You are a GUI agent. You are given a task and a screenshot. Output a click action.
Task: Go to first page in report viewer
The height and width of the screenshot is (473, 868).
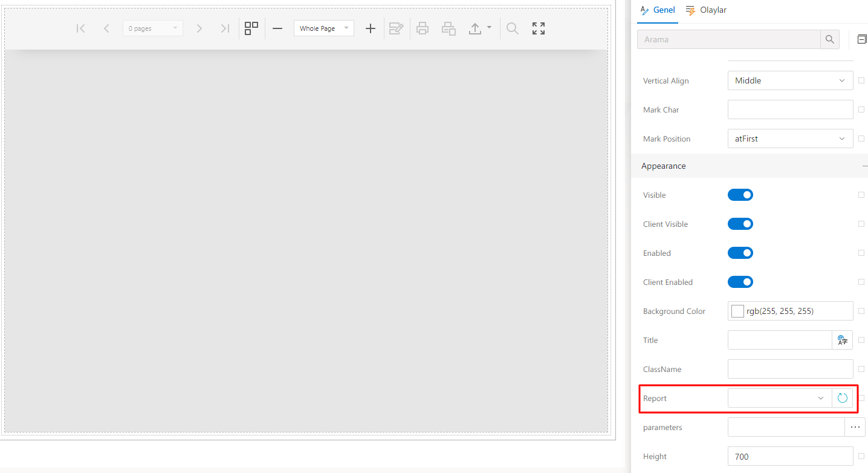80,28
